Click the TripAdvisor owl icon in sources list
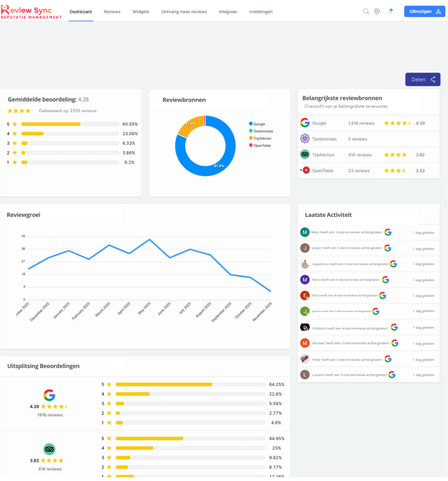Viewport: 448px width, 481px height. (305, 155)
